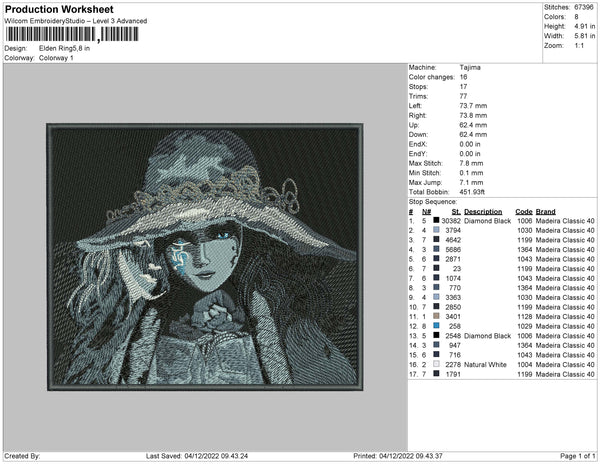600x464 pixels.
Task: Select total stitches value 67396
Action: tap(584, 7)
